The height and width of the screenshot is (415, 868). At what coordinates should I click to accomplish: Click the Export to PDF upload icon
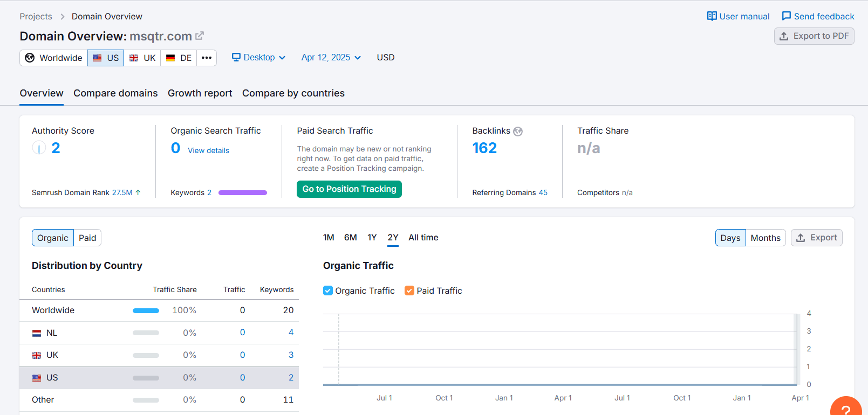click(x=784, y=36)
